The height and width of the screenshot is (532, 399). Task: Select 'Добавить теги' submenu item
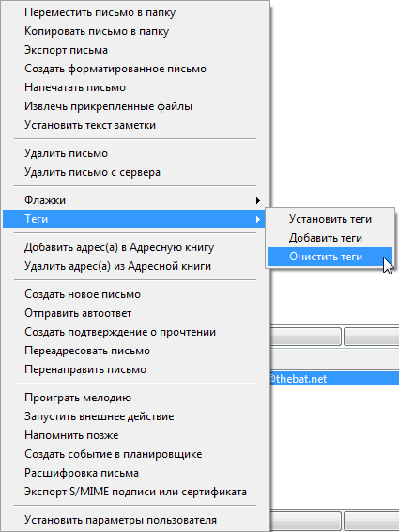click(330, 238)
